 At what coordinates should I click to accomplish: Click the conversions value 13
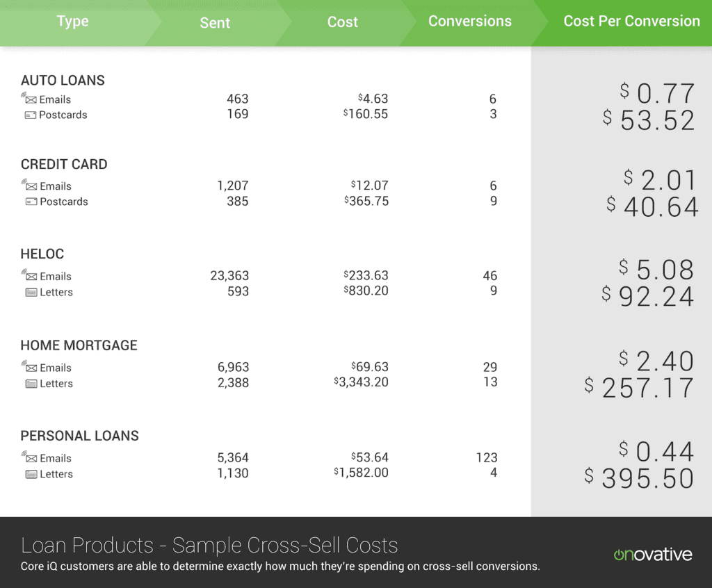click(x=490, y=382)
